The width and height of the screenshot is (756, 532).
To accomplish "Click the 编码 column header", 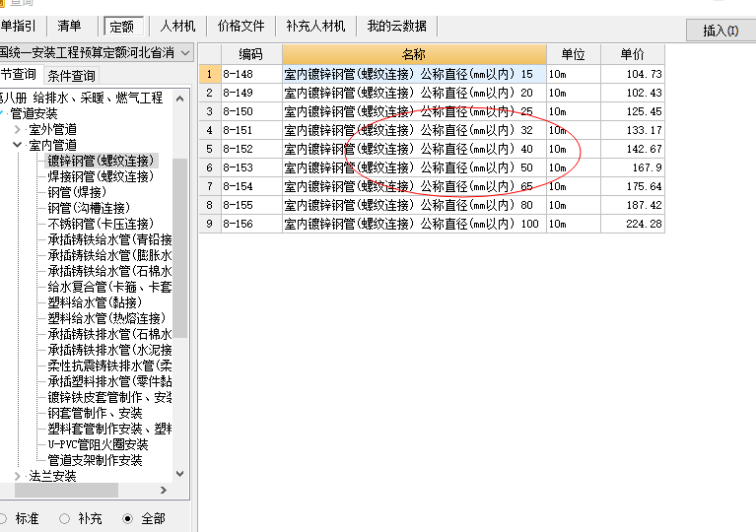I will click(251, 54).
